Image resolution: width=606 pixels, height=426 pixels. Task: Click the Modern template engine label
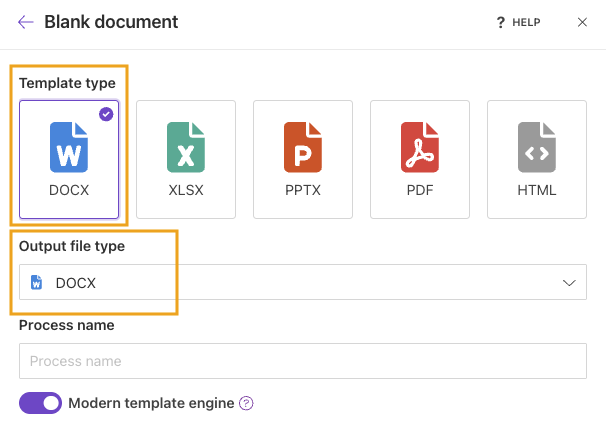click(x=151, y=403)
